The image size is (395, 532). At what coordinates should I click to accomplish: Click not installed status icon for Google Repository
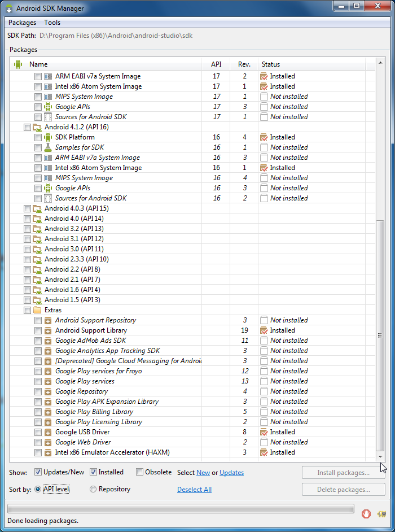click(x=264, y=391)
